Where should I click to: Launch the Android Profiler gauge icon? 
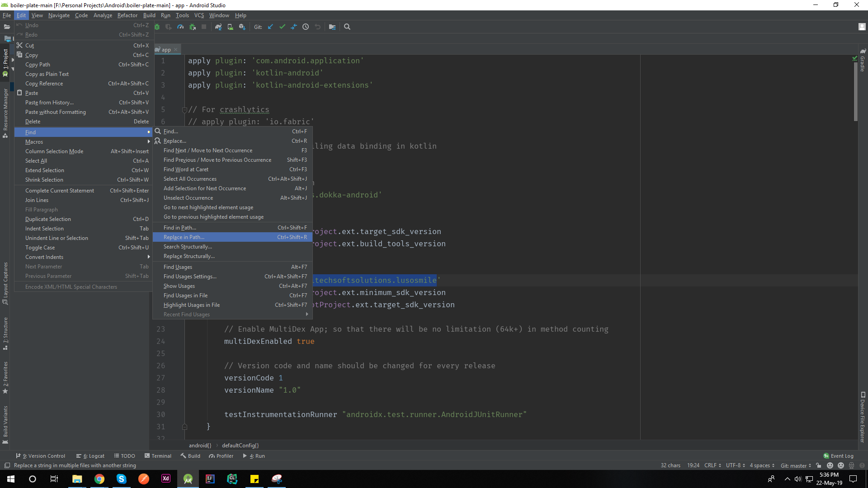click(x=180, y=27)
